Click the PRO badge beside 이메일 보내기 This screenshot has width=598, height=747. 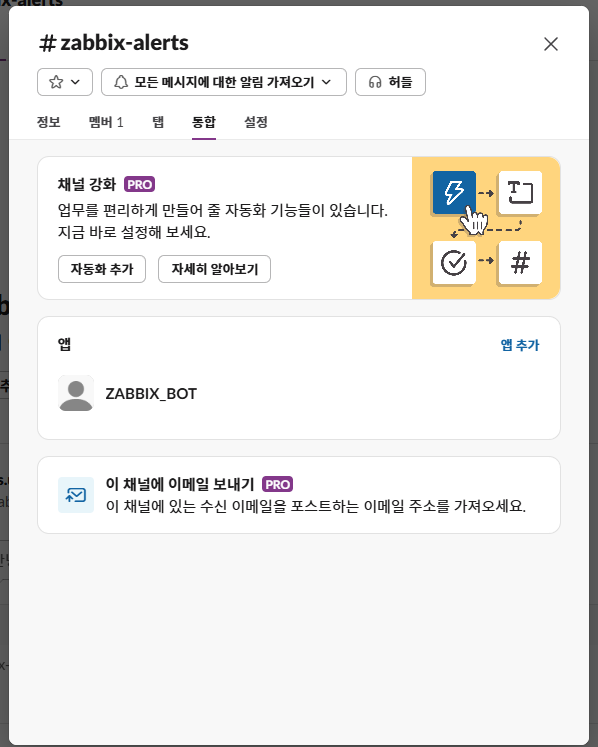coord(277,485)
